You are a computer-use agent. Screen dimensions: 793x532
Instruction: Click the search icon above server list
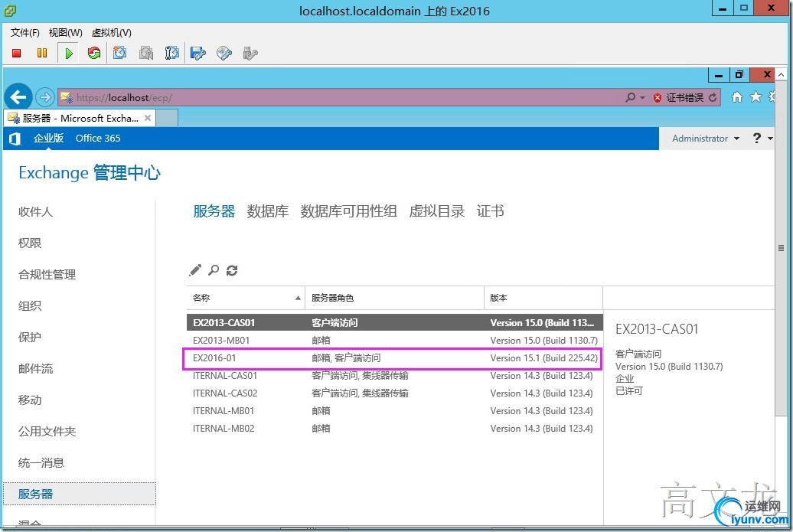click(x=214, y=270)
